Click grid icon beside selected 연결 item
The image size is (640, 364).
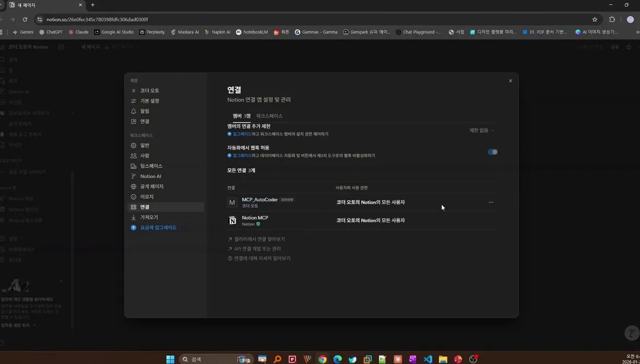(134, 207)
